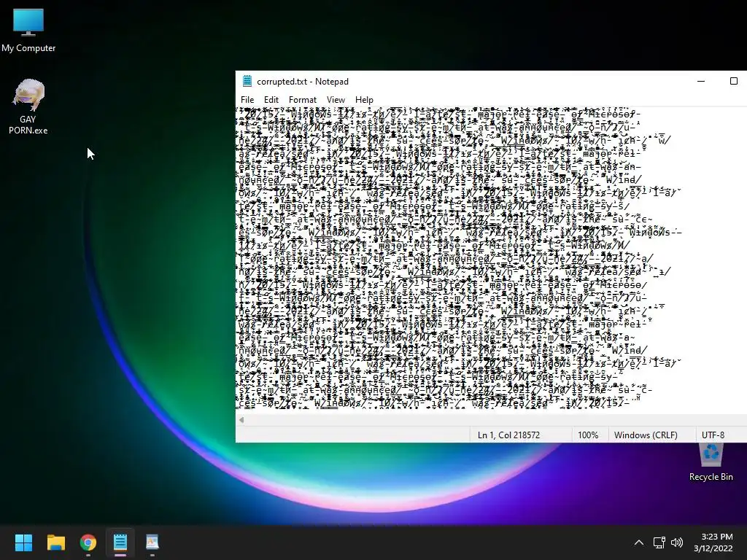Click the 'Ln 1, Col 218572' status entry

(508, 435)
